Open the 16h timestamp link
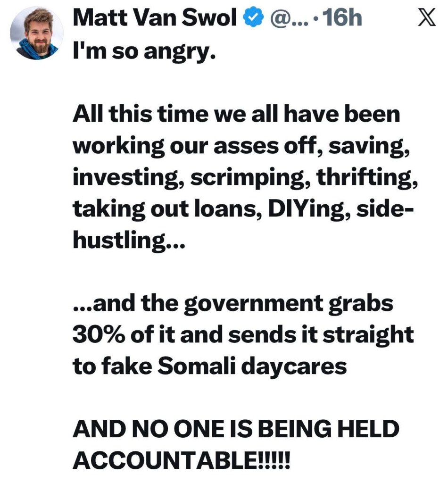 [340, 19]
